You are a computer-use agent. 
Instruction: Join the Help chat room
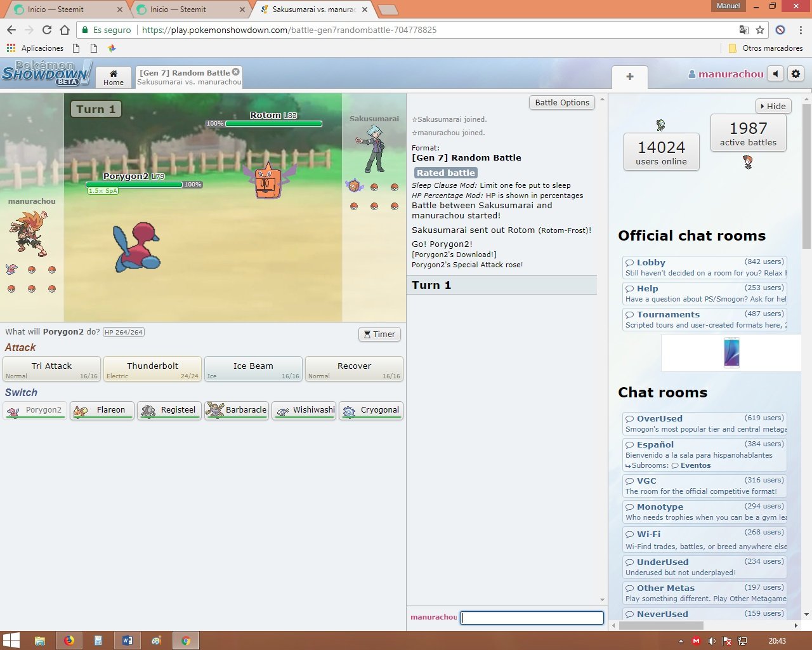(x=705, y=293)
